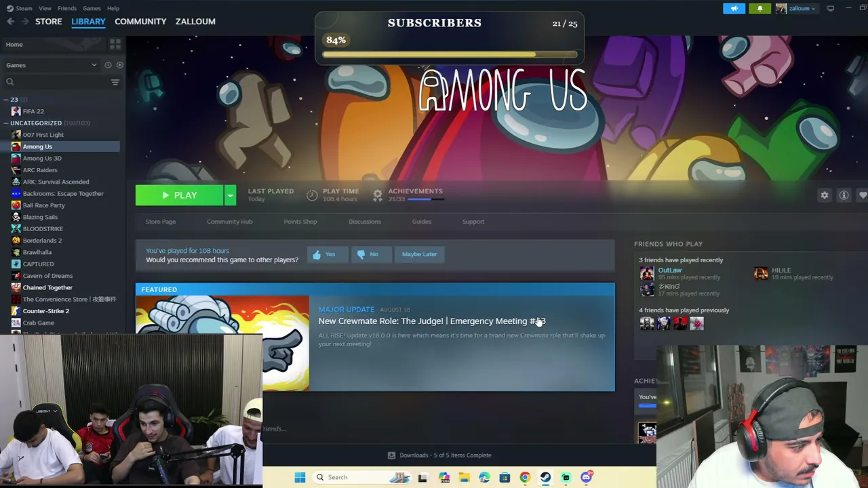Viewport: 868px width, 488px height.
Task: Open the Discussions link
Action: coord(365,222)
